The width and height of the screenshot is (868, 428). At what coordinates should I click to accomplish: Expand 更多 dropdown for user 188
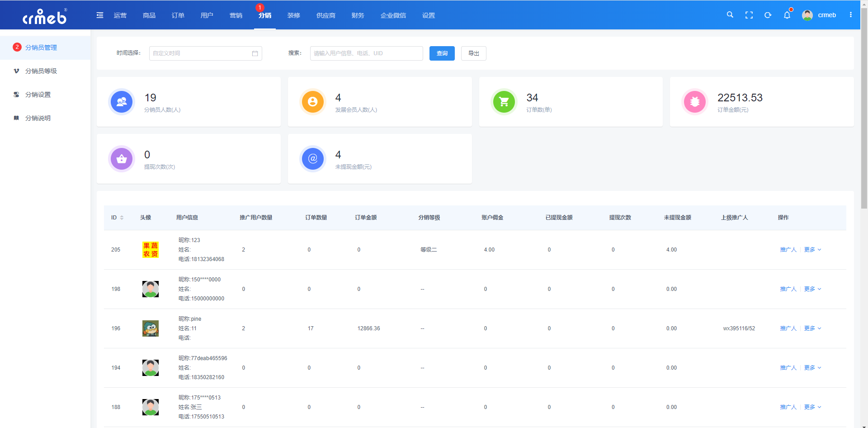tap(812, 407)
